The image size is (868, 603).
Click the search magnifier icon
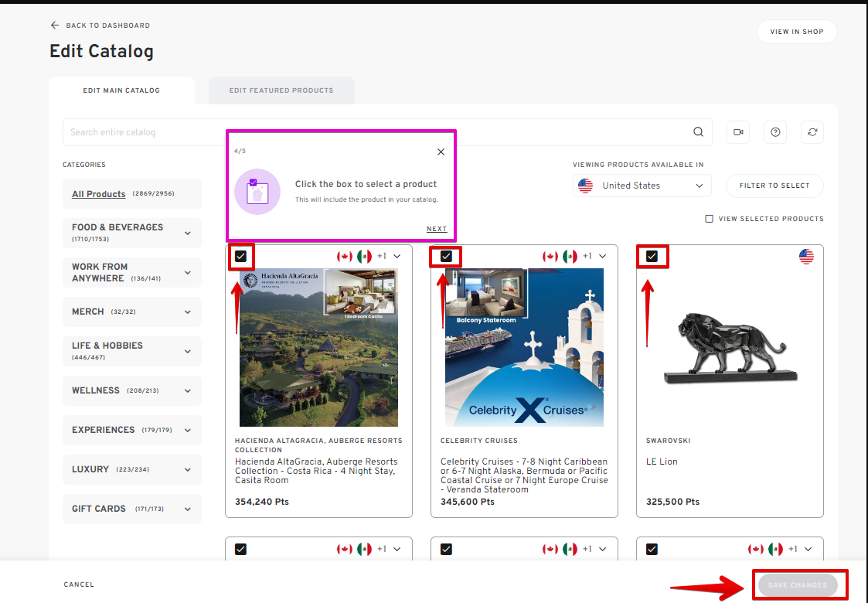click(698, 132)
